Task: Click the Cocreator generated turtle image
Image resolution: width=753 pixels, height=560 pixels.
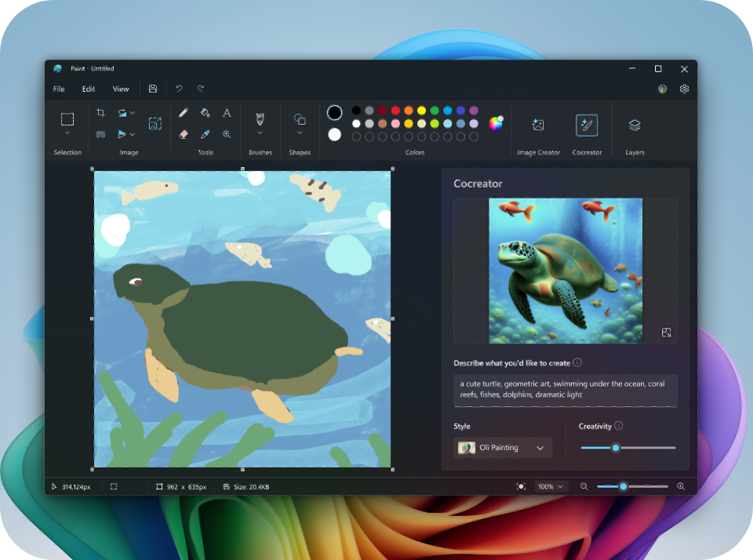Action: click(566, 271)
